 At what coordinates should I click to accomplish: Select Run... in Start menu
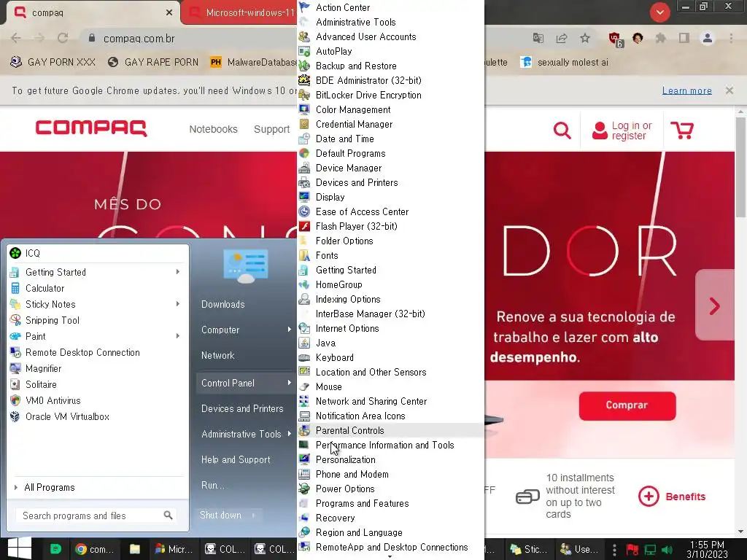[212, 485]
